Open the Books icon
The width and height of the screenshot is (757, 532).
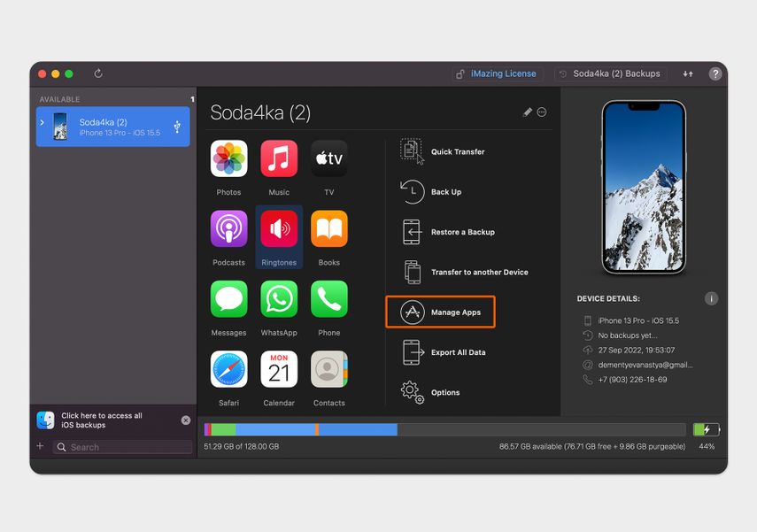(329, 229)
